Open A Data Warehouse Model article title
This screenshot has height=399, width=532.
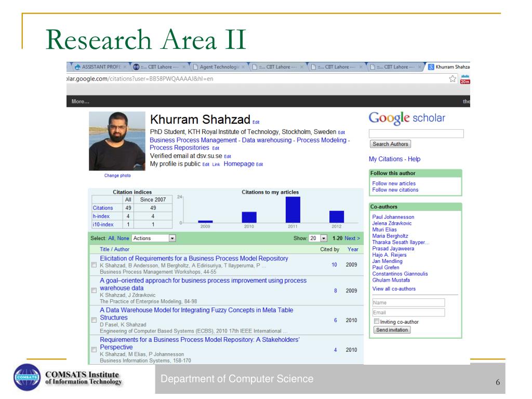tap(196, 314)
